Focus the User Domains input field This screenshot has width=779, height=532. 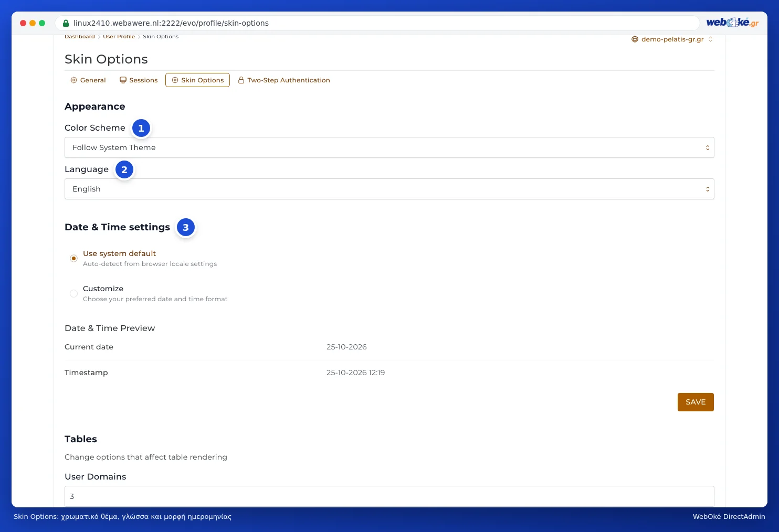[x=389, y=496]
